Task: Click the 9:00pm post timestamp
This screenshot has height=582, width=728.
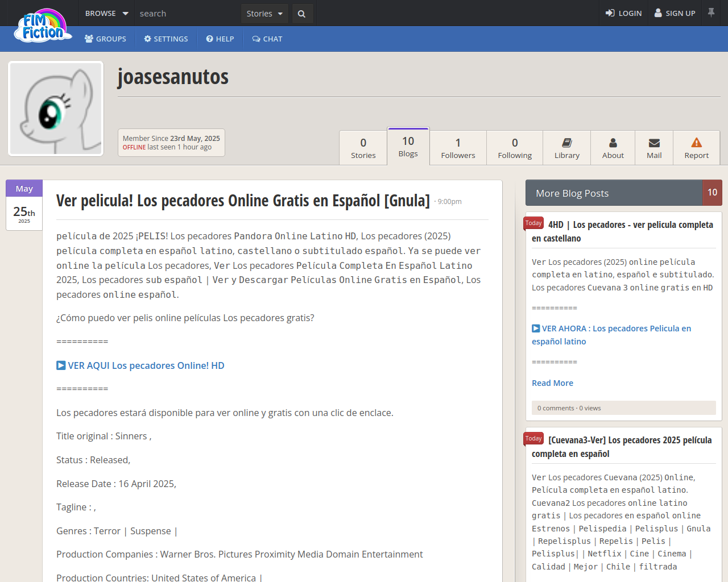Action: (x=449, y=202)
